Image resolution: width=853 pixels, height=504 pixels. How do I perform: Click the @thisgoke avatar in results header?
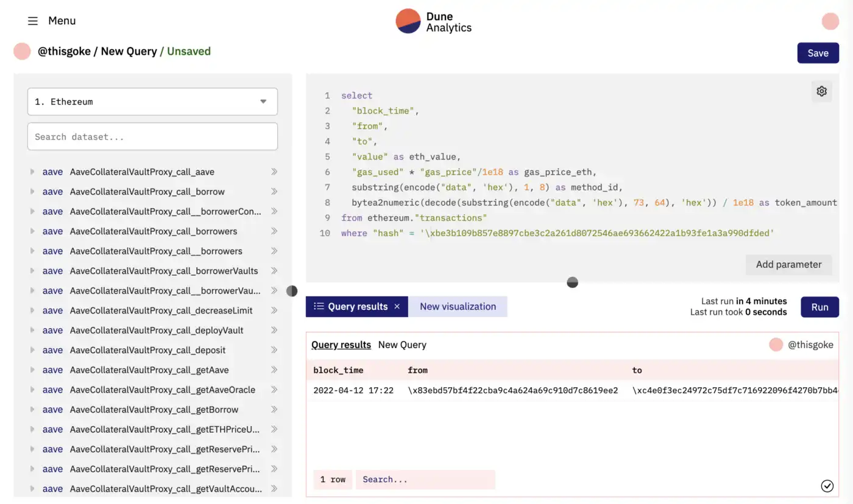776,345
